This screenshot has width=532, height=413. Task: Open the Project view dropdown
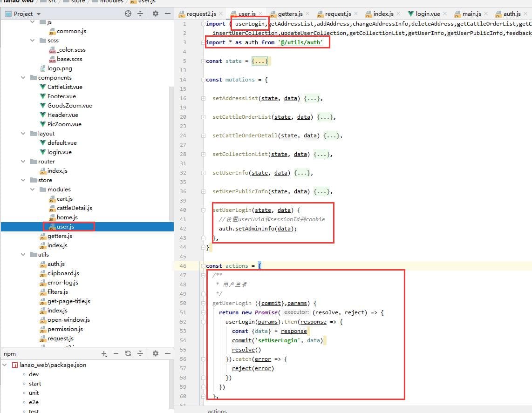tap(38, 14)
